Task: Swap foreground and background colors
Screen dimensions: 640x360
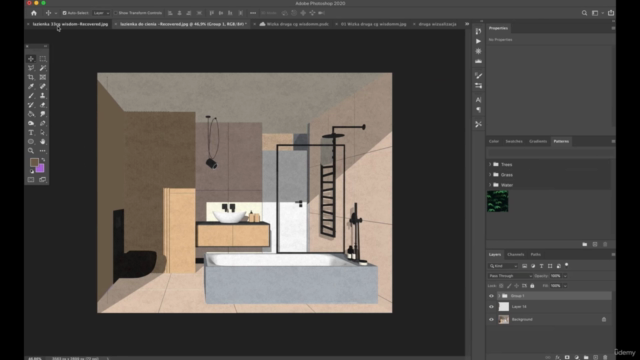Action: pyautogui.click(x=43, y=160)
